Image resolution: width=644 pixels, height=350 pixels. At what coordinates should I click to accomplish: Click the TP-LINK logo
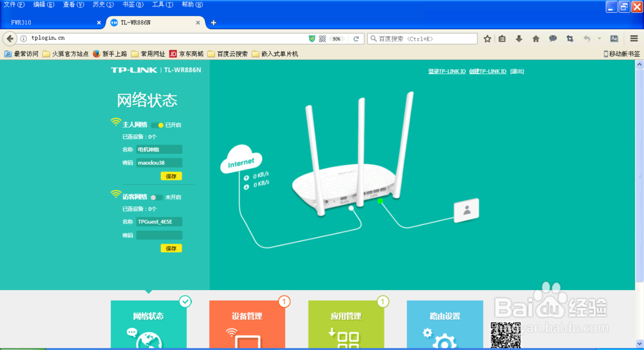click(x=134, y=70)
